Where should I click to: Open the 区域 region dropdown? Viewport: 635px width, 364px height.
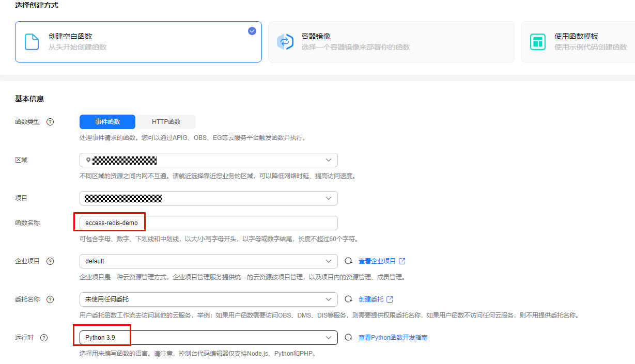coord(208,160)
